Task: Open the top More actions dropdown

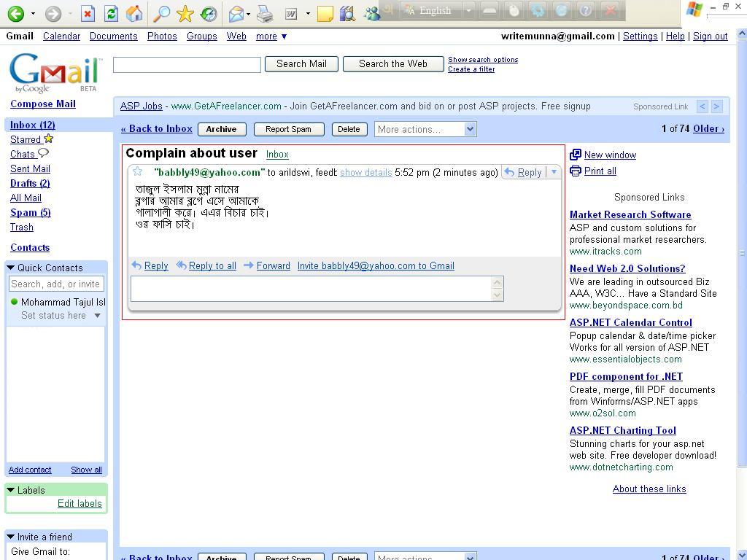Action: (425, 129)
